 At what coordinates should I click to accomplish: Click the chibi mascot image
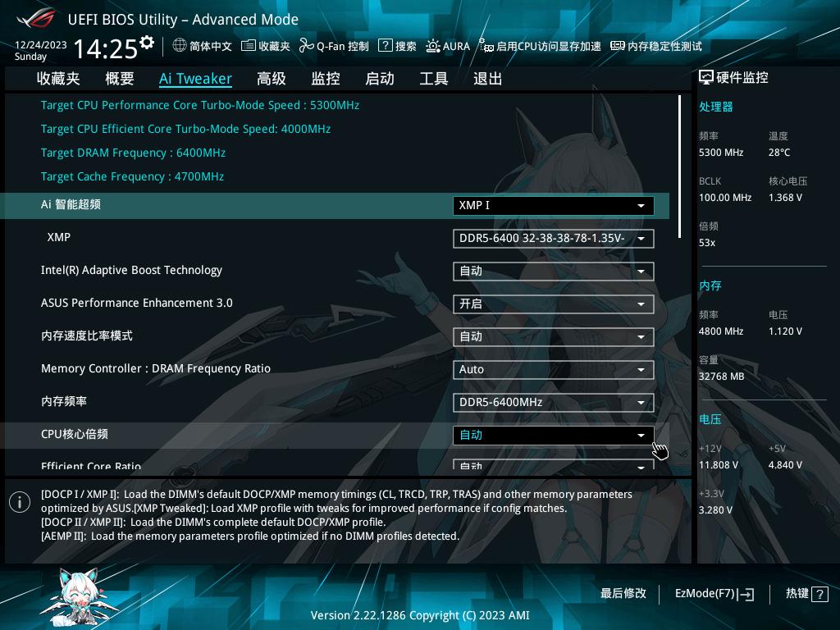pos(78,597)
